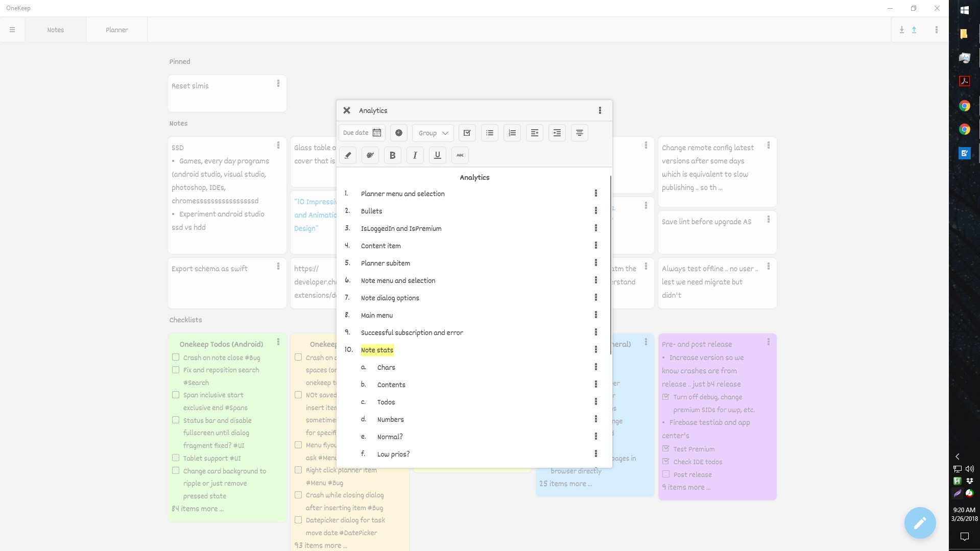
Task: Open menu for 'Onekeep Todos (Android)' checklist
Action: click(278, 342)
